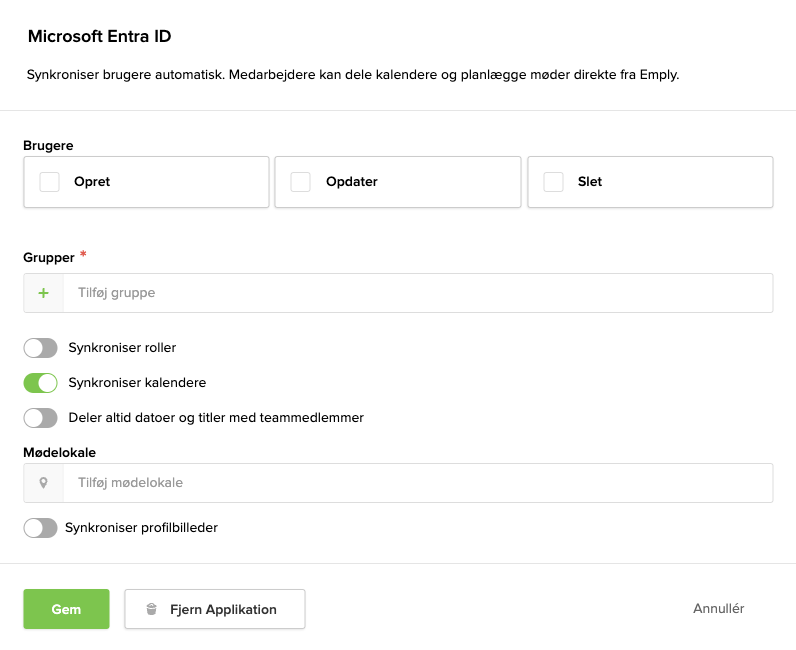Viewport: 796px width, 650px height.
Task: Click the Synkroniser profilbilleder label text
Action: coord(141,528)
